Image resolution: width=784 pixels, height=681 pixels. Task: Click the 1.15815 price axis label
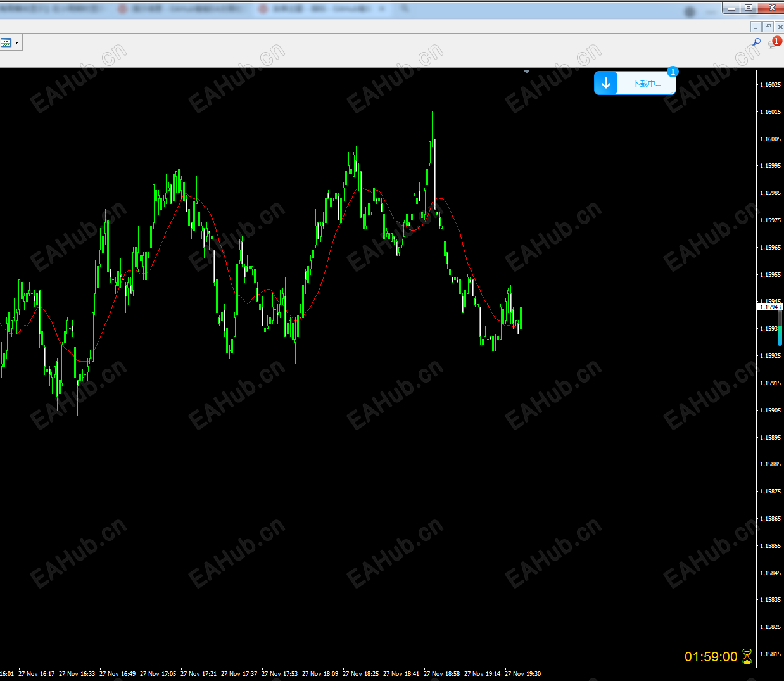pyautogui.click(x=770, y=654)
